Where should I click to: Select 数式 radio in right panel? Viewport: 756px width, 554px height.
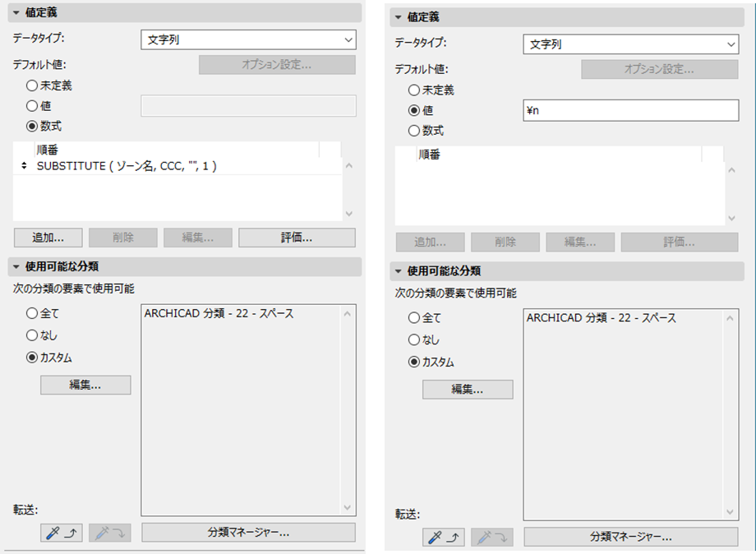point(413,131)
